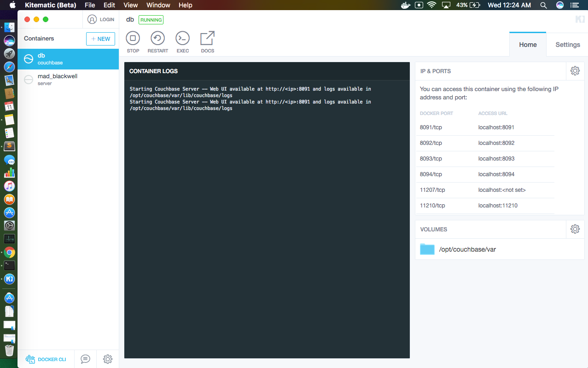Open the Docker CLI terminal
Viewport: 588px width, 368px height.
[x=46, y=359]
